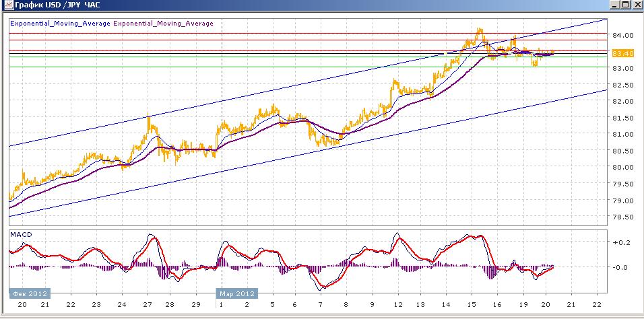Screen dimensions: 644x319
Task: Click the 82.00 price axis label
Action: coord(623,101)
